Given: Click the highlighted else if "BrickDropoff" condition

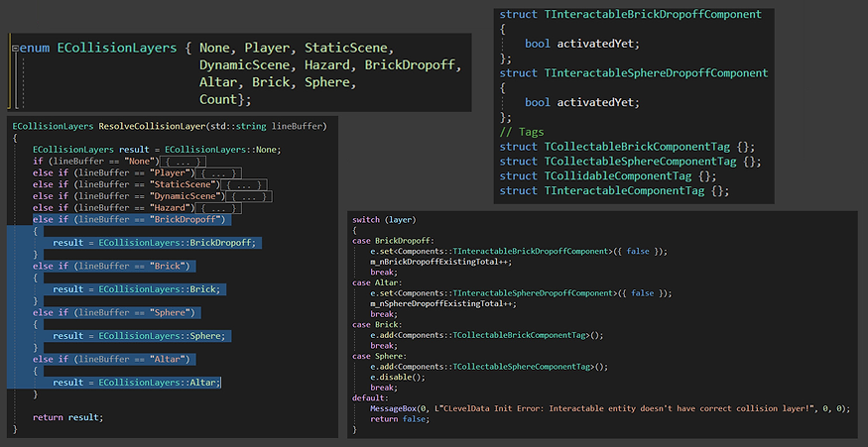Looking at the screenshot, I should (x=131, y=220).
